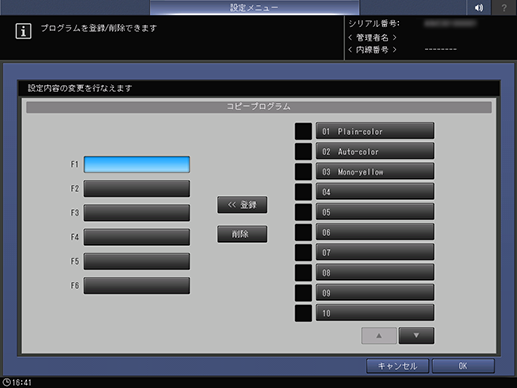This screenshot has width=517, height=388.
Task: Choose empty program slot 07
Action: click(x=375, y=252)
